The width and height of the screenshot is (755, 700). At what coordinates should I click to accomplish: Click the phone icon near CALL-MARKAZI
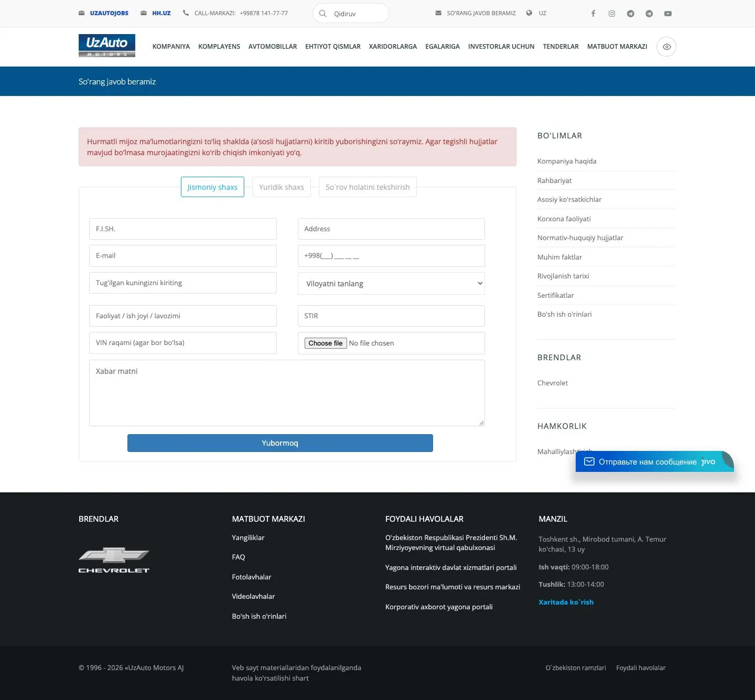pos(186,13)
